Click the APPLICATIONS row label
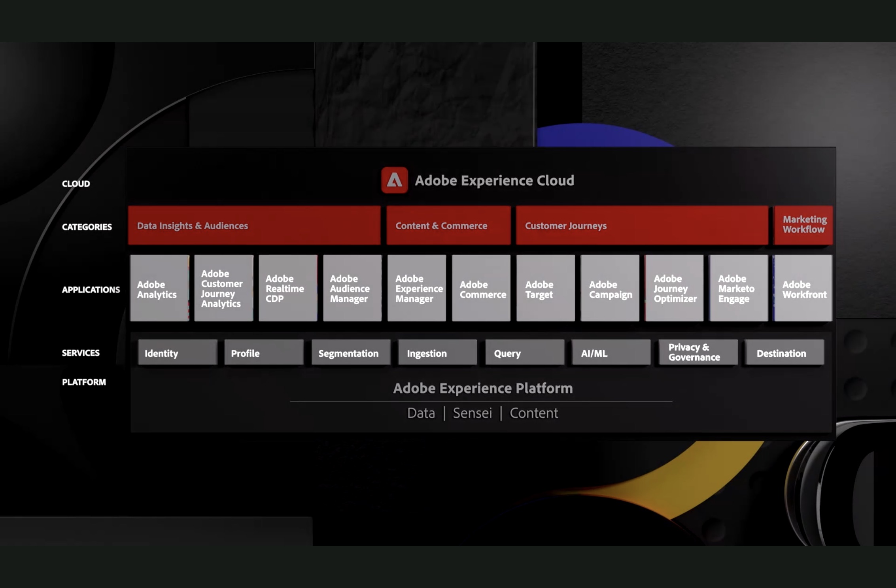Image resolution: width=896 pixels, height=588 pixels. [x=91, y=290]
